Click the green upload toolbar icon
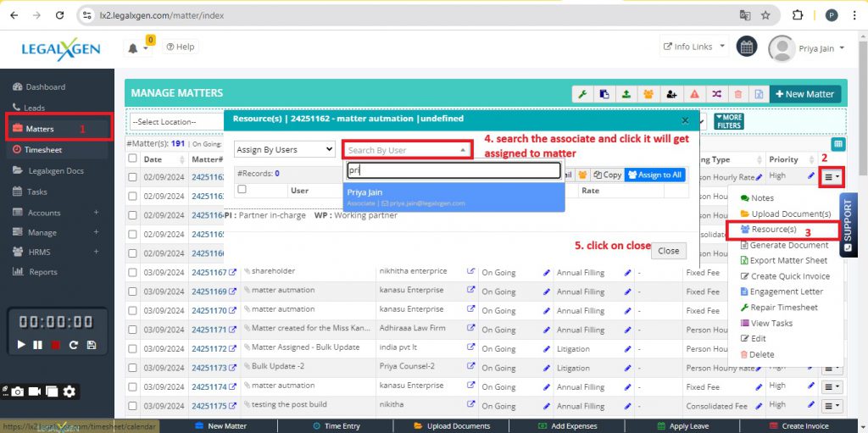 626,94
